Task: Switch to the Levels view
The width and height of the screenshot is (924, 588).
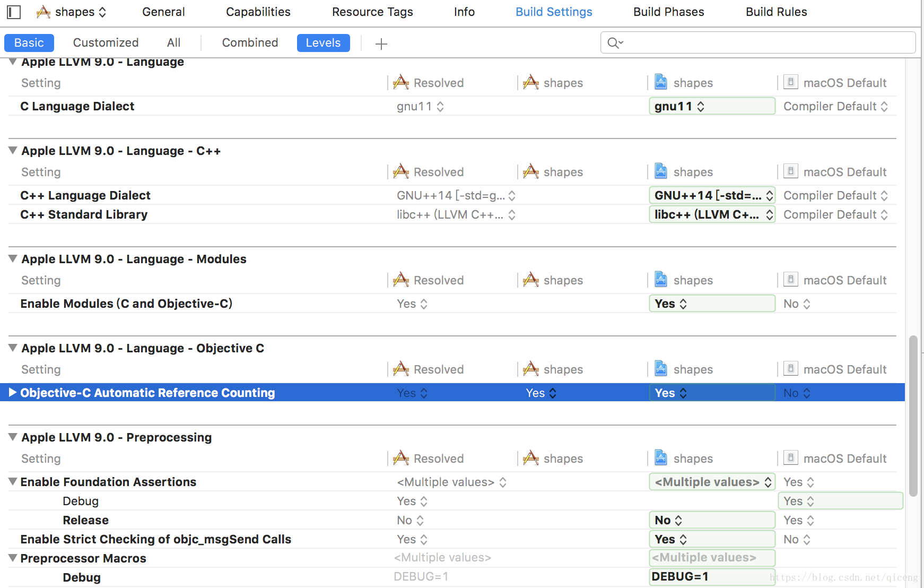Action: tap(323, 42)
